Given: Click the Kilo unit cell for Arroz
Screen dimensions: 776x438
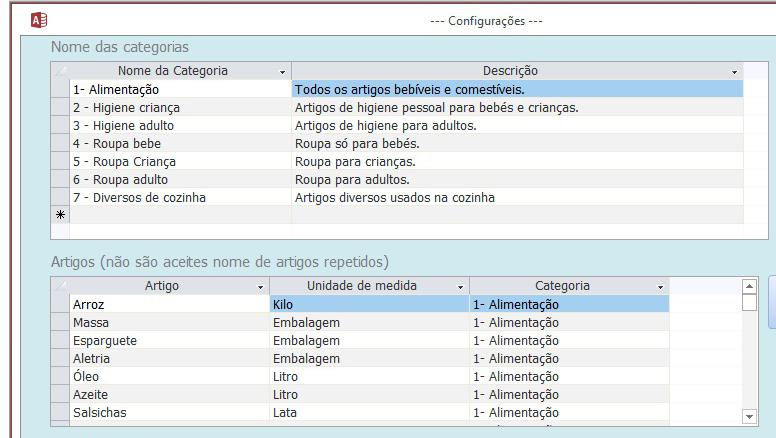Looking at the screenshot, I should [x=370, y=304].
